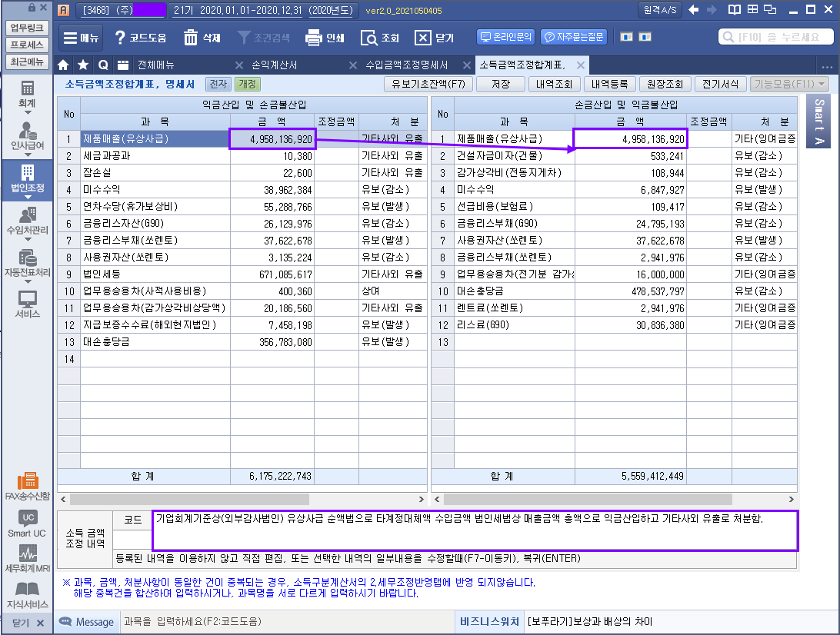The height and width of the screenshot is (635, 840).
Task: Select 대손충당금 row in right table
Action: (x=614, y=291)
